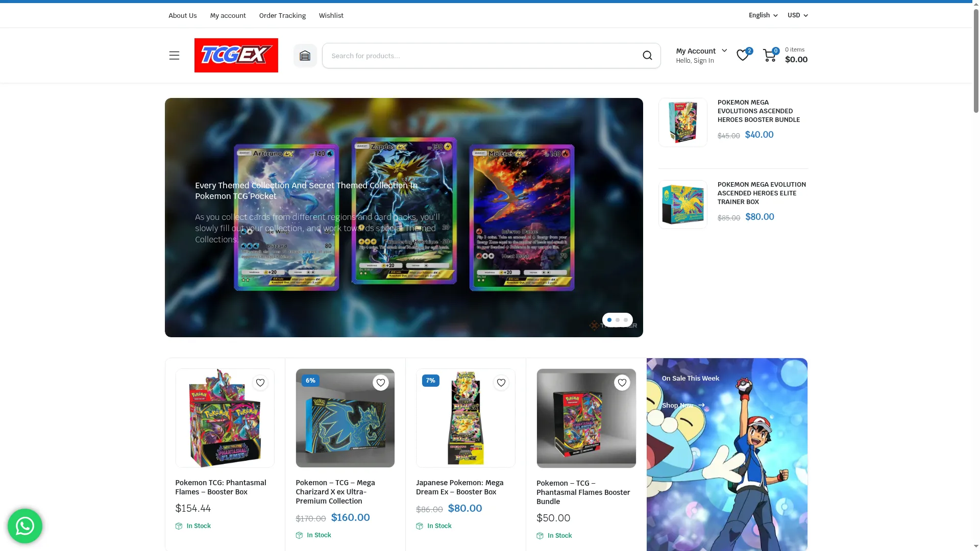Click the cart total $0.00

(x=796, y=60)
